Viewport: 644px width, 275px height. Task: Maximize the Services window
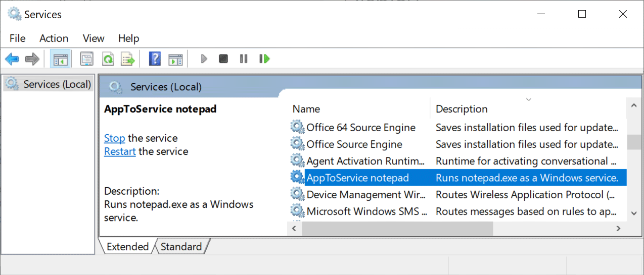582,14
